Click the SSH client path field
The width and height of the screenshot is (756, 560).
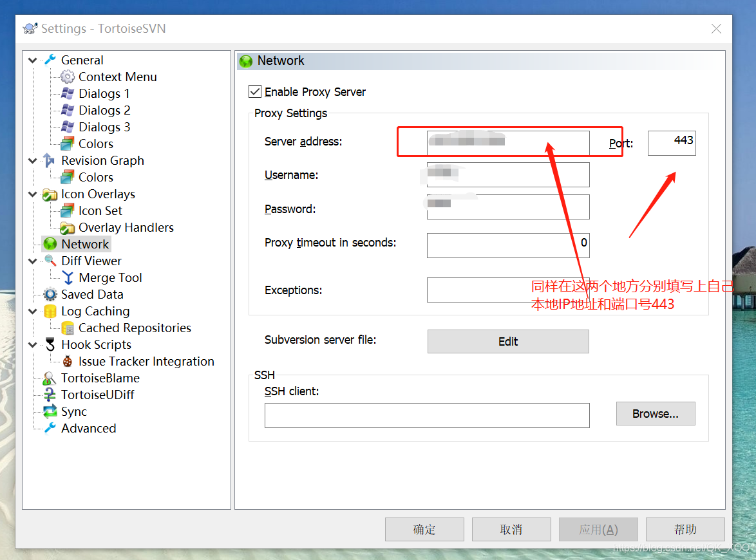(427, 415)
